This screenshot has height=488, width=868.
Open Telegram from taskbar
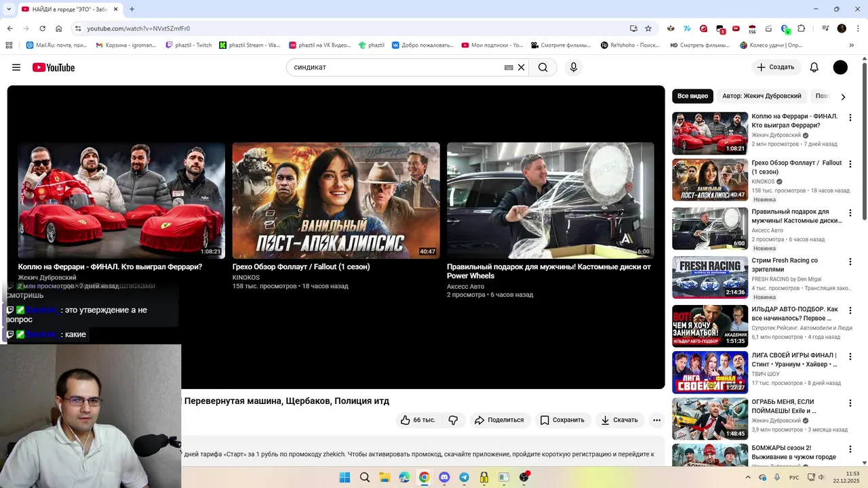tap(464, 477)
